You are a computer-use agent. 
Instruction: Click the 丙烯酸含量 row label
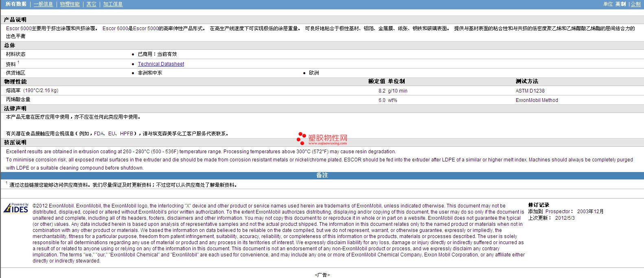click(18, 99)
